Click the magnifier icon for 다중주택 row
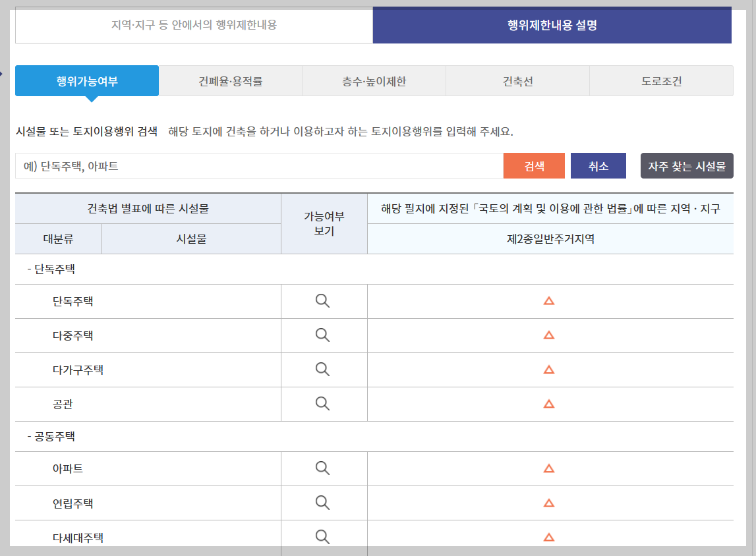Screen dimensions: 756x556 (x=322, y=335)
